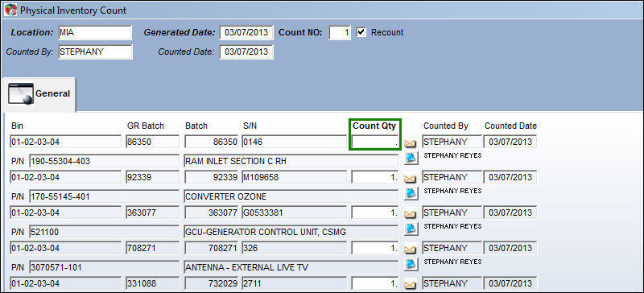Click GR Batch field 708271
Image resolution: width=644 pixels, height=293 pixels.
(x=152, y=248)
